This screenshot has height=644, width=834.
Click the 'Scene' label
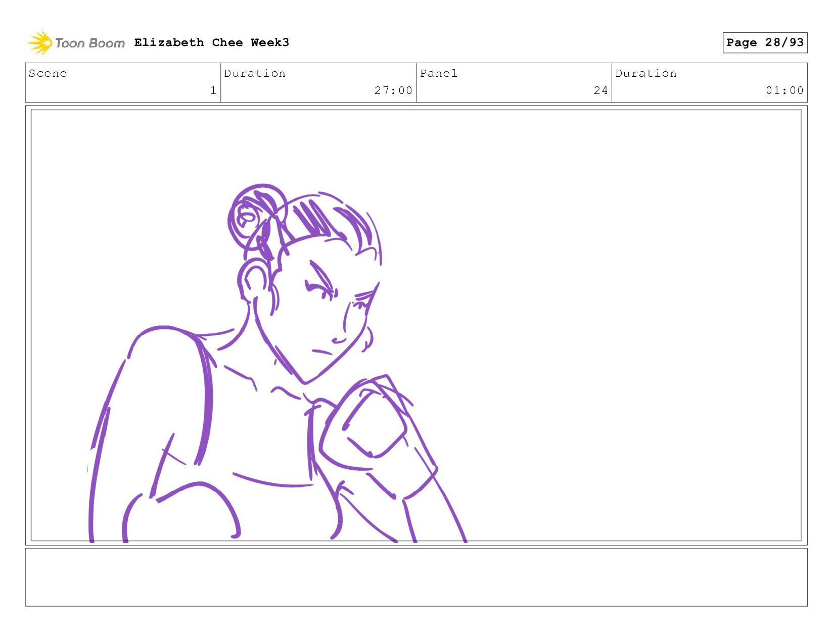pos(48,73)
